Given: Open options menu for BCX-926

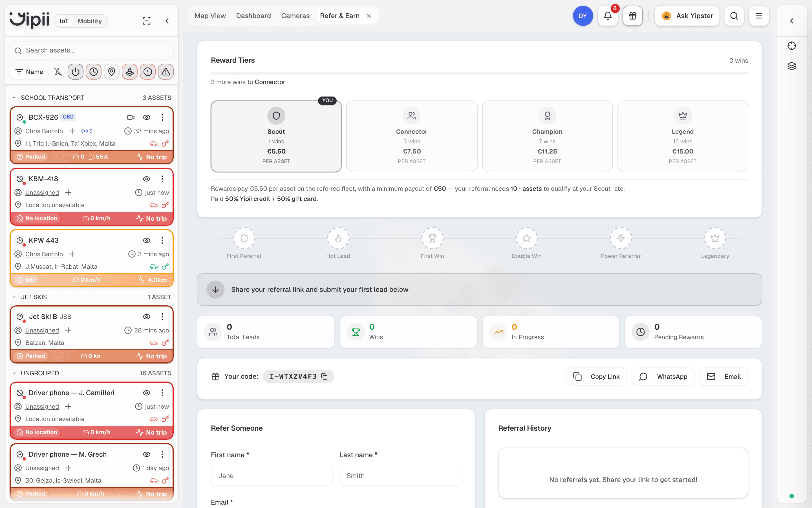Looking at the screenshot, I should click(162, 117).
